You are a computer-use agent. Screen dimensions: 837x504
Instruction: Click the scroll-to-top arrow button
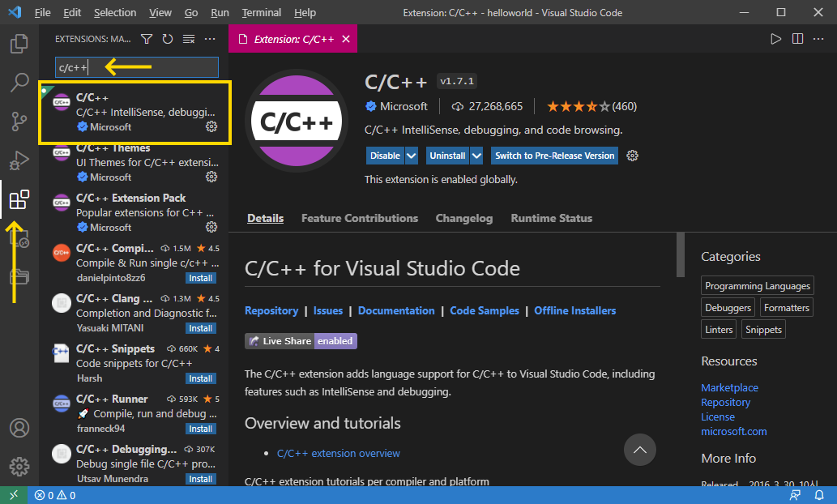point(639,450)
